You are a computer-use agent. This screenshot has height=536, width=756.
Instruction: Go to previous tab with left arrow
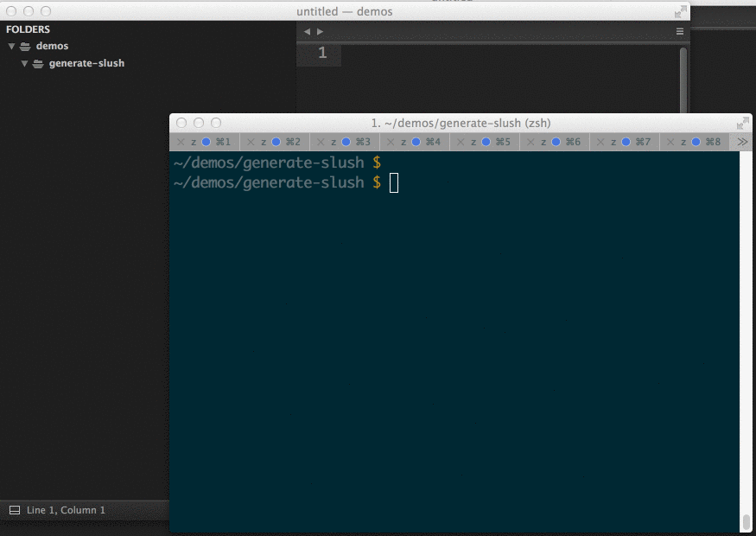tap(307, 32)
